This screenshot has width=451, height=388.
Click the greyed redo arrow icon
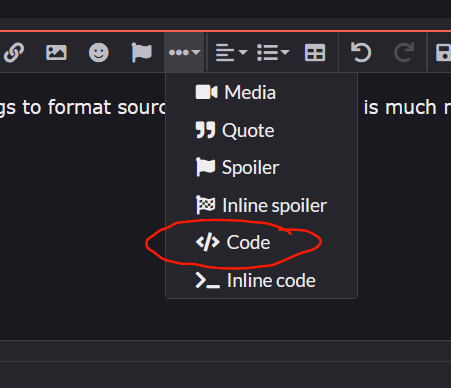click(404, 52)
